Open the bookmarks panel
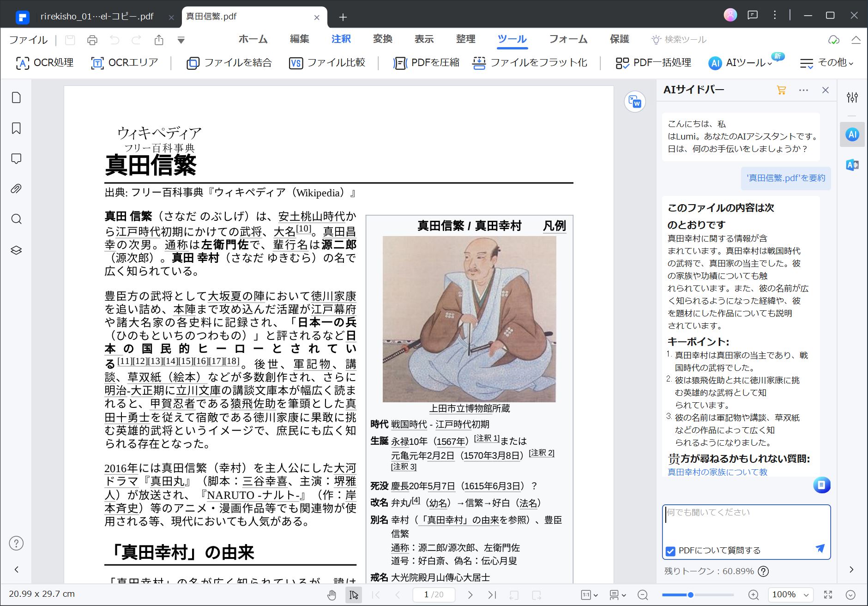Viewport: 868px width, 606px height. (x=17, y=128)
